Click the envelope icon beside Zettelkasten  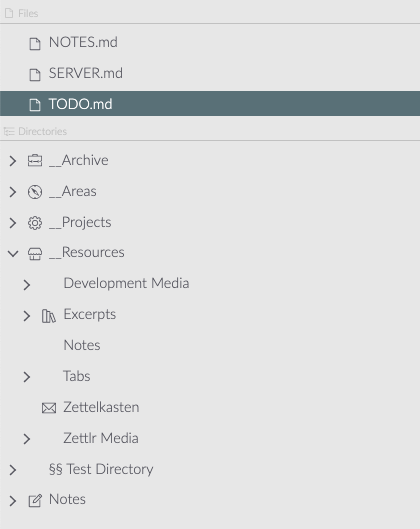49,408
